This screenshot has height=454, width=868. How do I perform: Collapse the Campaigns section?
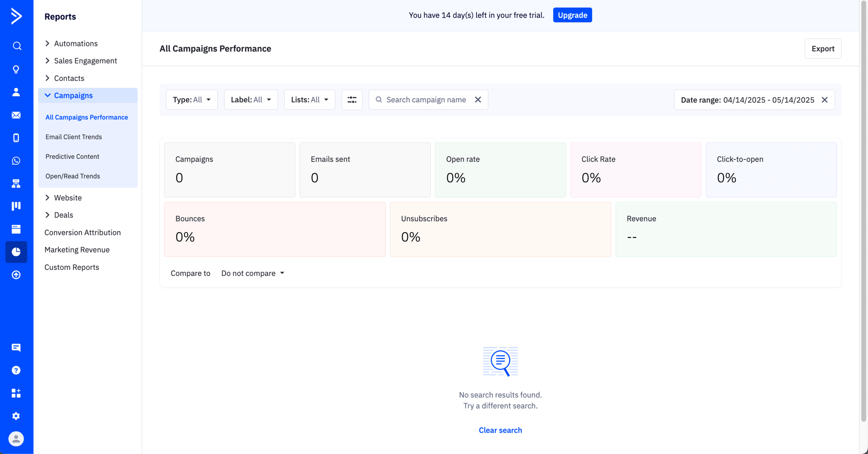pyautogui.click(x=87, y=96)
